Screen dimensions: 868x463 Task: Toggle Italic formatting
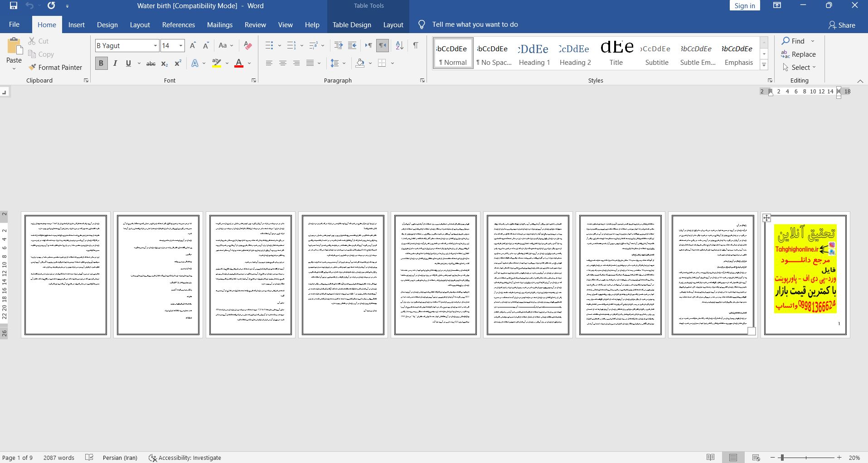coord(115,63)
